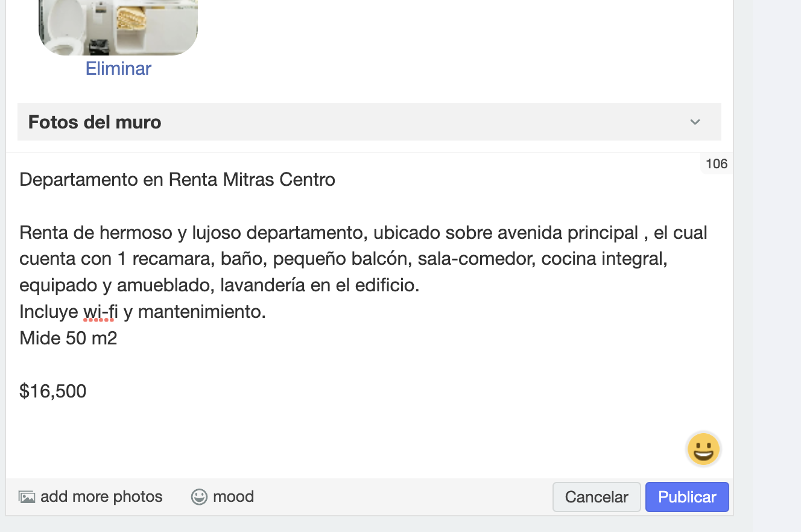Click the picture icon beside add more photos

(27, 497)
